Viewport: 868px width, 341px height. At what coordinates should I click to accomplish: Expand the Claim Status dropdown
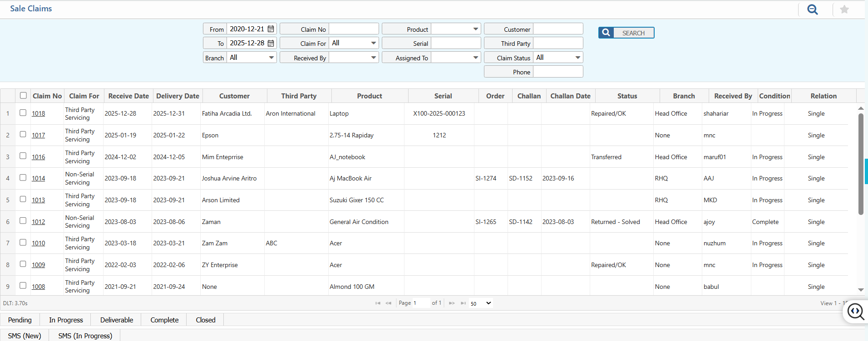[x=558, y=58]
